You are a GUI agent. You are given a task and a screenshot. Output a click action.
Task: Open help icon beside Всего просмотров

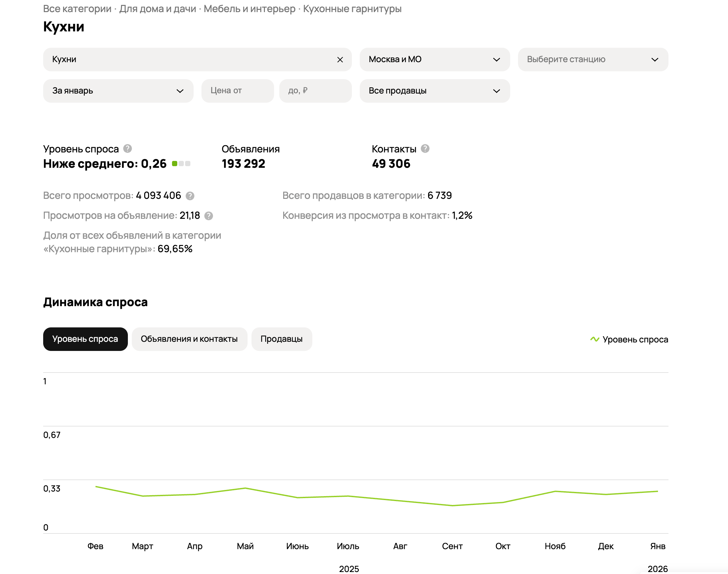click(190, 196)
